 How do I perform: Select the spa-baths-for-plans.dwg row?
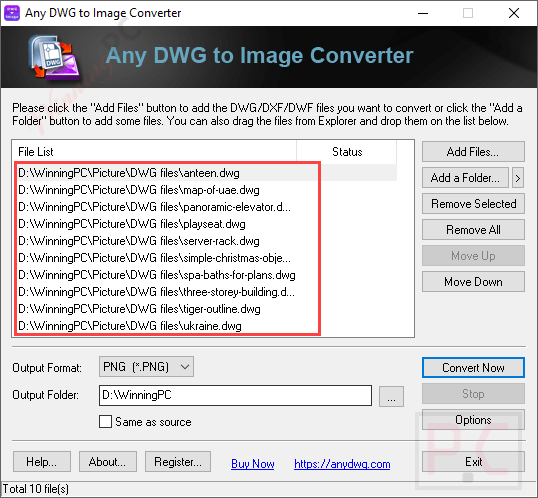coord(205,275)
